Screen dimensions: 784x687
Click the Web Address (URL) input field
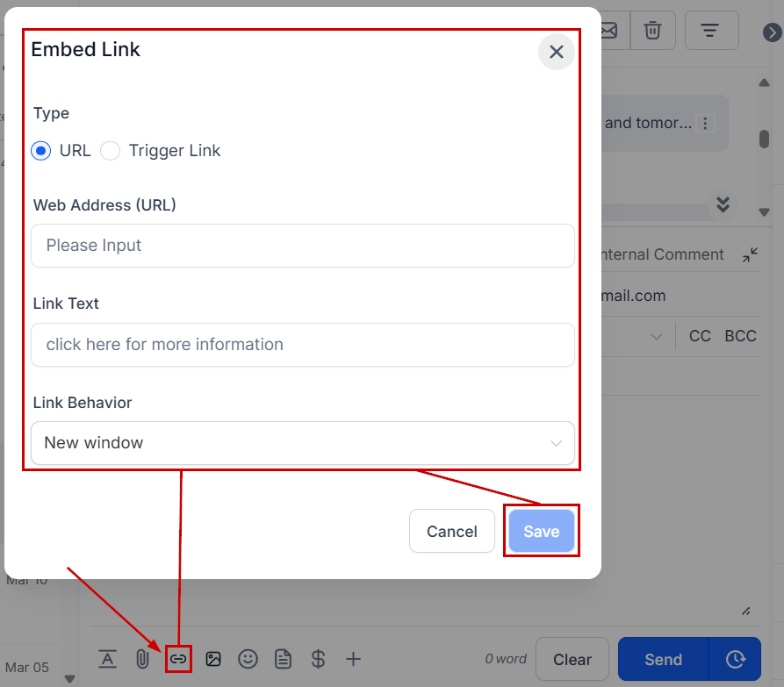pos(303,246)
